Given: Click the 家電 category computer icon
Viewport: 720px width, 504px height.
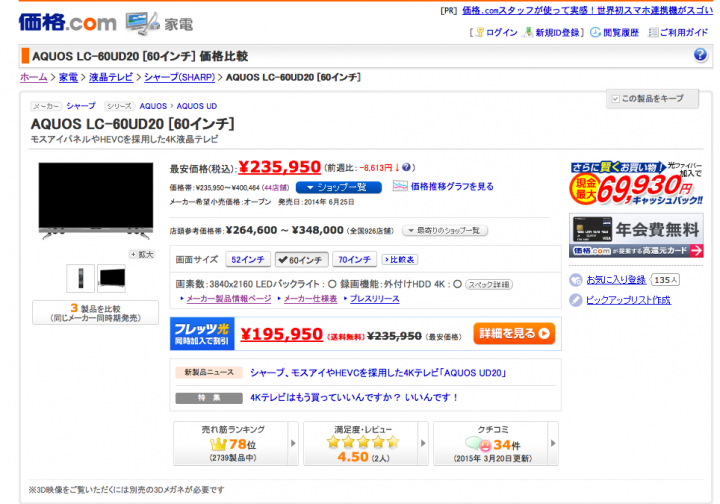Looking at the screenshot, I should pos(142,24).
